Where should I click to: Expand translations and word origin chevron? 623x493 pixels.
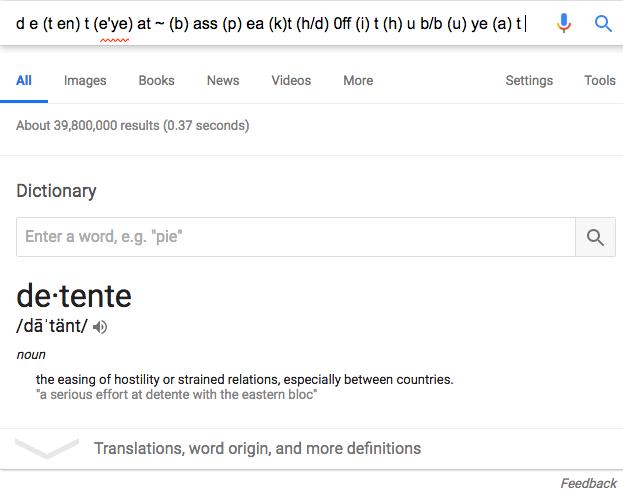pyautogui.click(x=46, y=448)
